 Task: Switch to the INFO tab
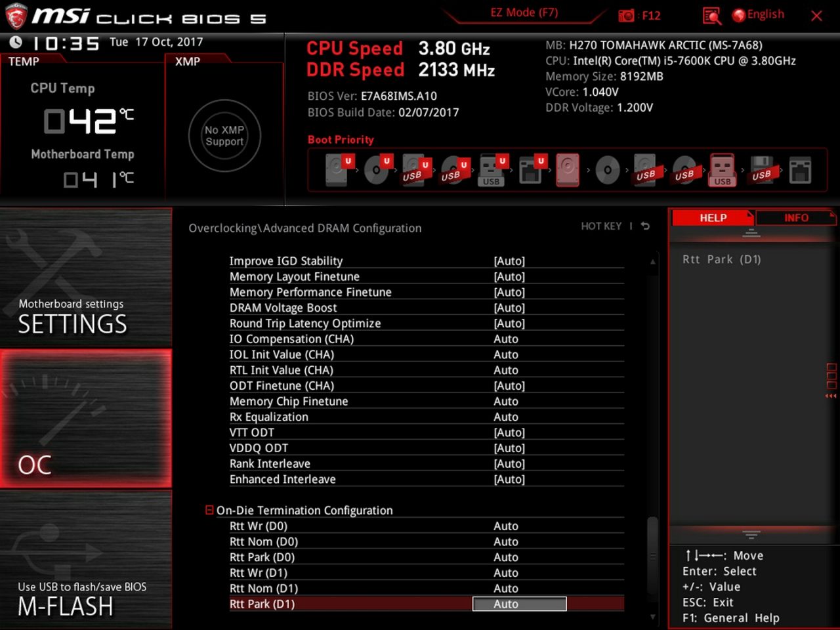(796, 218)
